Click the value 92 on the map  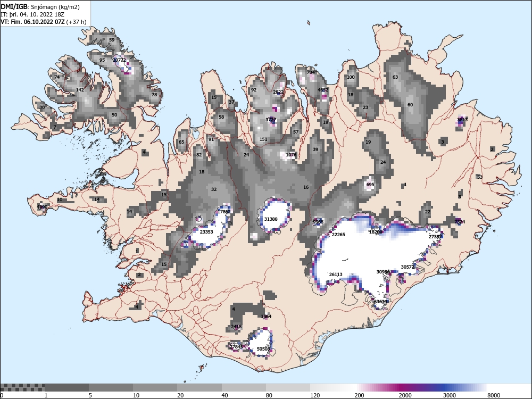[254, 90]
